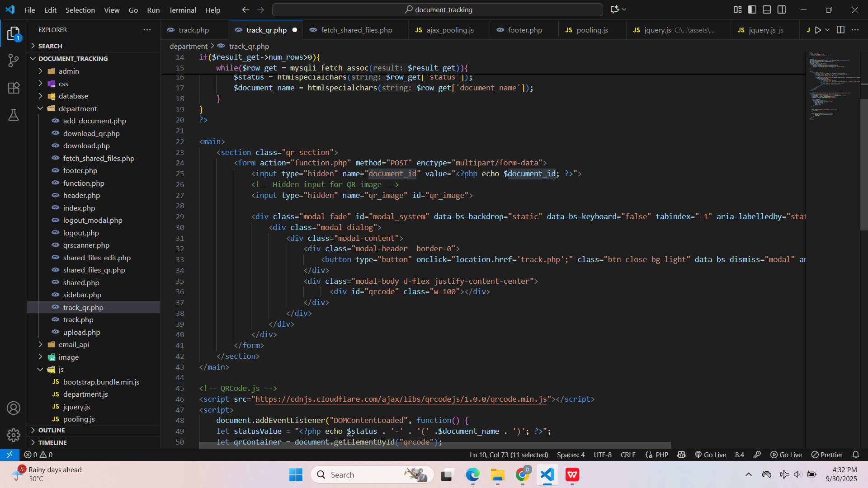Toggle the secondary side bar layout button
Image resolution: width=868 pixels, height=488 pixels.
pos(782,9)
